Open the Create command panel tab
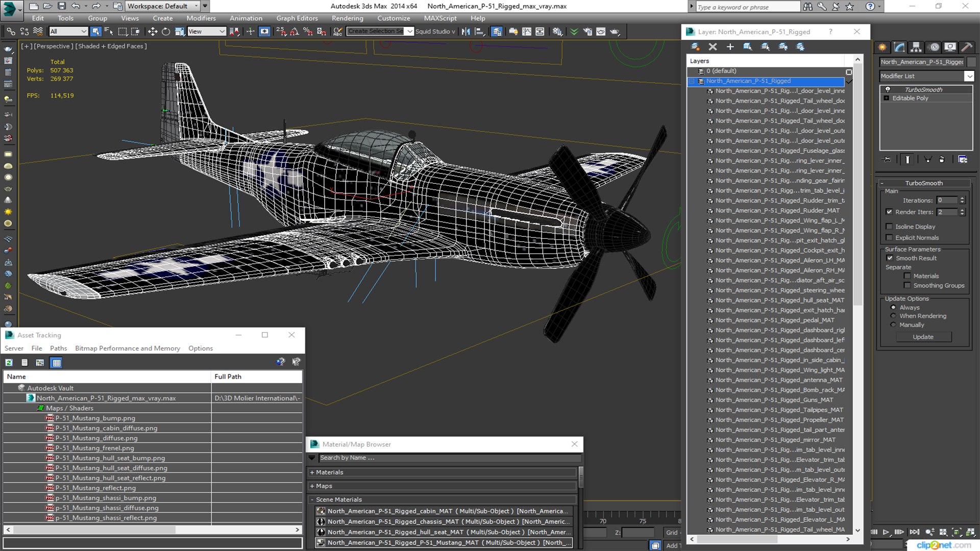Viewport: 980px width, 551px height. [883, 47]
